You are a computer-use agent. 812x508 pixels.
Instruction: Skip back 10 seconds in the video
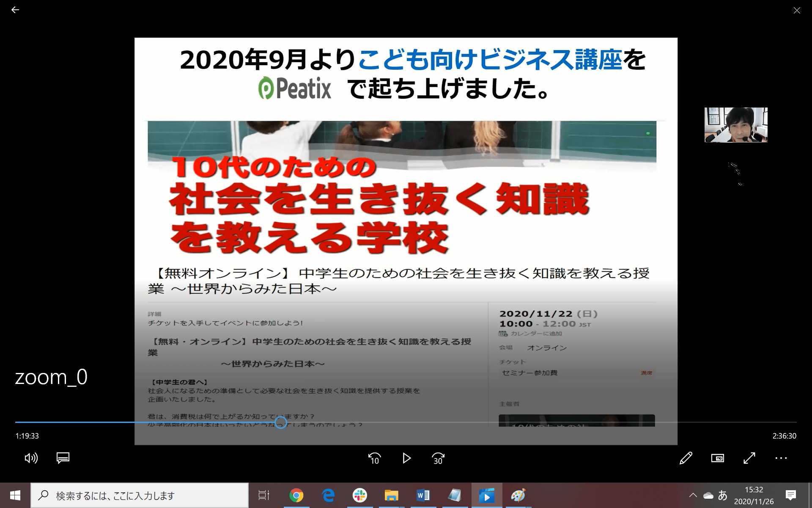pyautogui.click(x=374, y=458)
